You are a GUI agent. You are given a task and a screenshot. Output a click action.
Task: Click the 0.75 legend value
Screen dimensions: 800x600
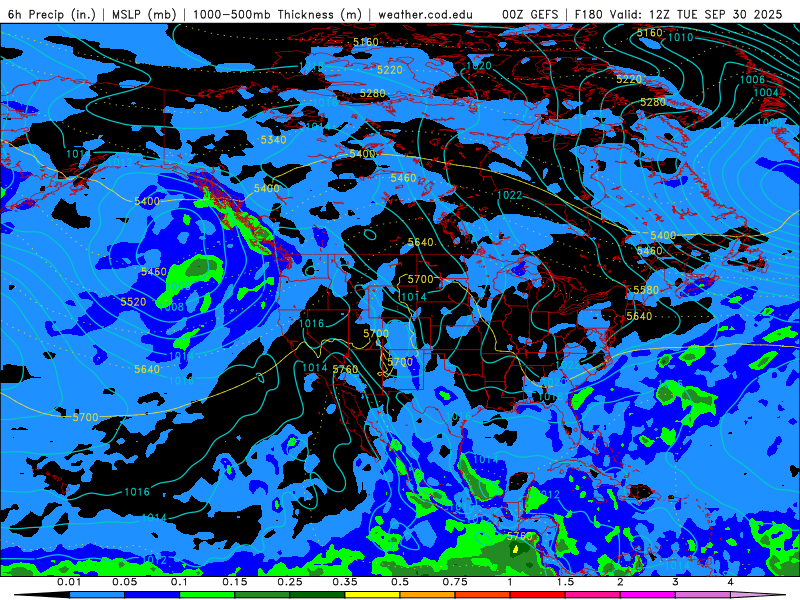[455, 582]
